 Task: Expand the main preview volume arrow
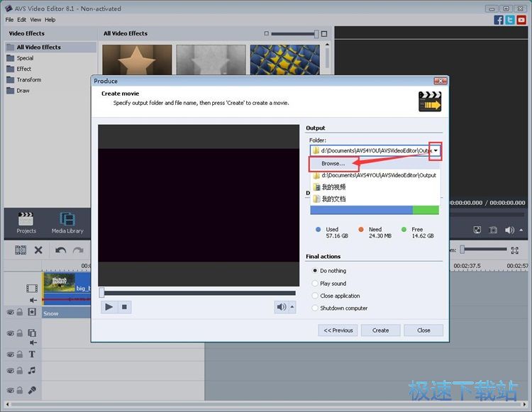point(521,230)
